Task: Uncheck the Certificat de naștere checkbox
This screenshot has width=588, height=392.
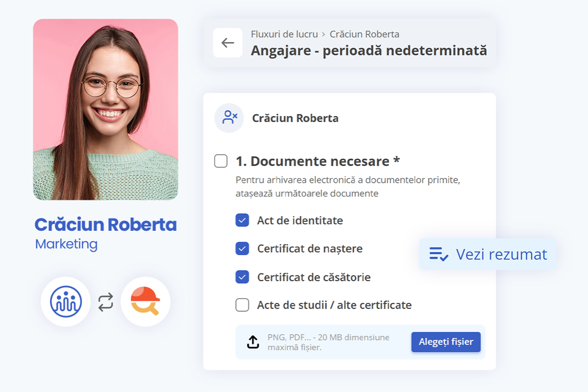Action: click(243, 248)
